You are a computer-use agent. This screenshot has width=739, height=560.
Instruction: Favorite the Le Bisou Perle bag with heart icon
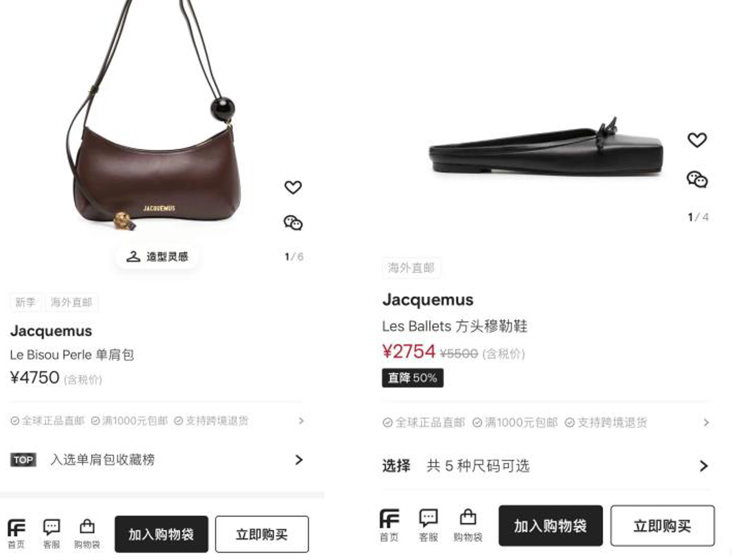[x=293, y=188]
